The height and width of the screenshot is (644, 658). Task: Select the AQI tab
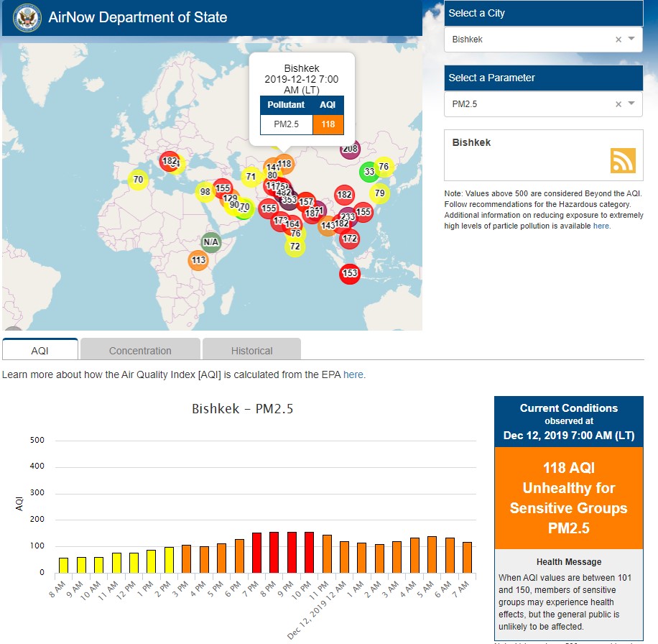[40, 351]
